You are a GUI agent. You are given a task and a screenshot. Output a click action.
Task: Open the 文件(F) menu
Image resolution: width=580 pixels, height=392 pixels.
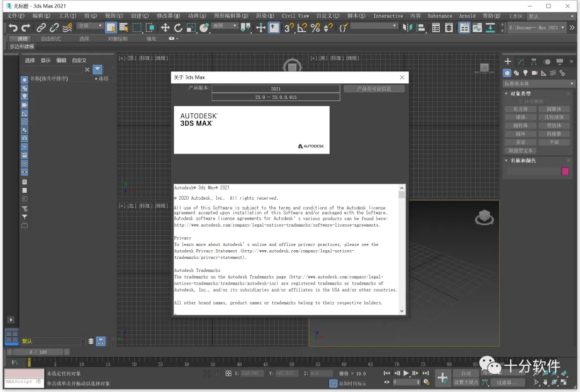tap(16, 16)
